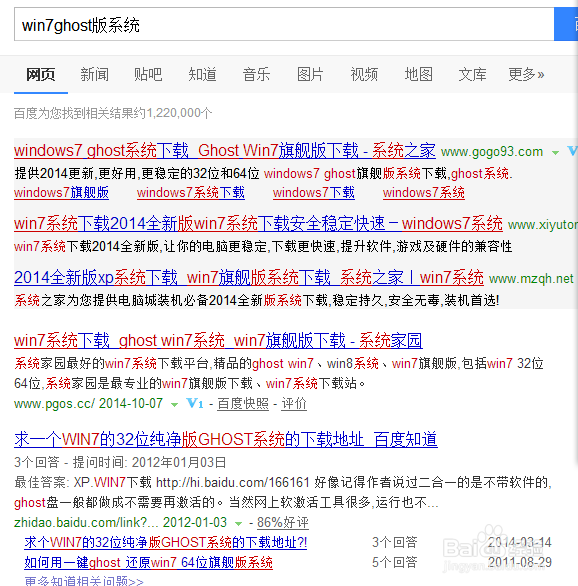Screen dimensions: 578x586
Task: Open the 知道 tab
Action: click(203, 74)
